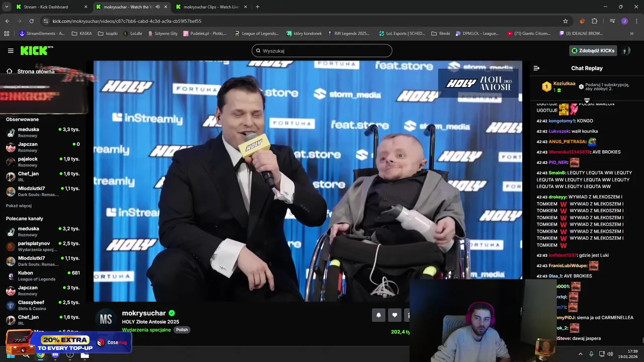Open the Chrome profile avatar
The image size is (644, 362).
pyautogui.click(x=624, y=21)
